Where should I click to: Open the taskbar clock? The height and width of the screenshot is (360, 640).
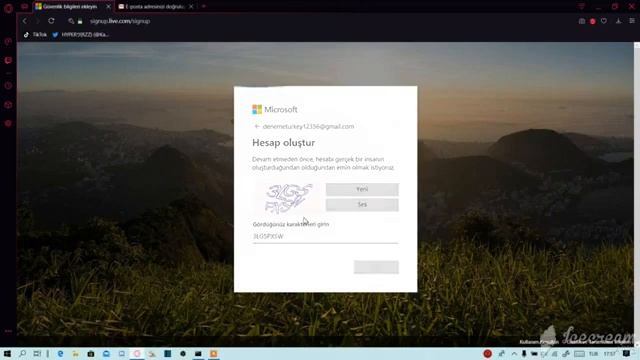[610, 353]
